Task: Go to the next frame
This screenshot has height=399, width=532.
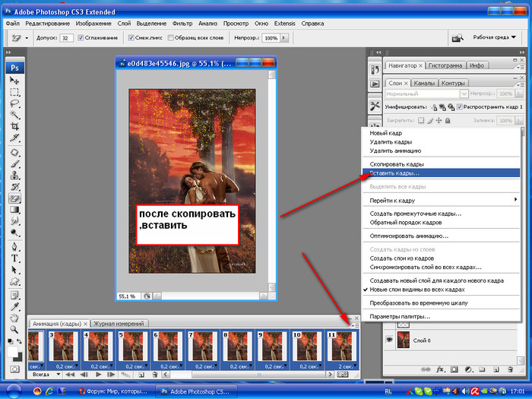Action: pos(111,375)
